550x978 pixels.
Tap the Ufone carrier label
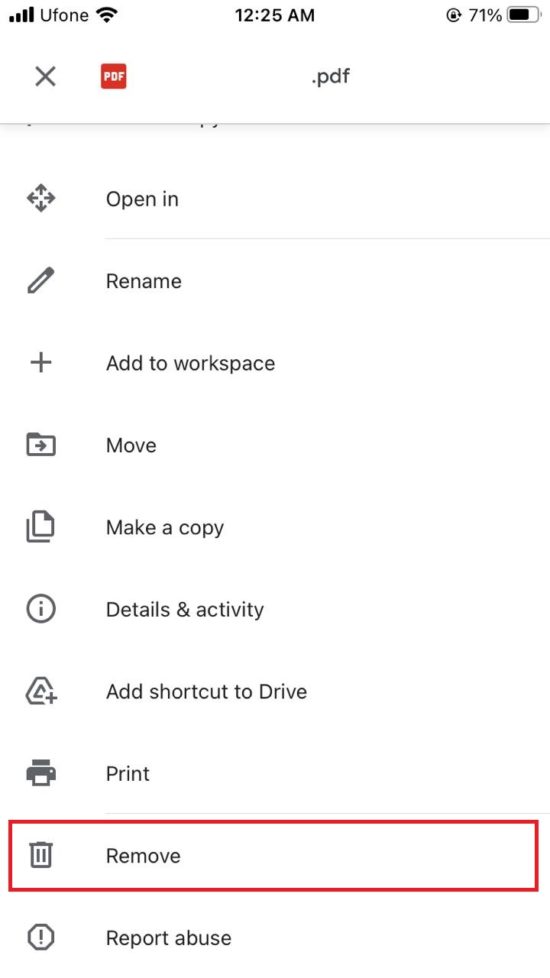(64, 15)
